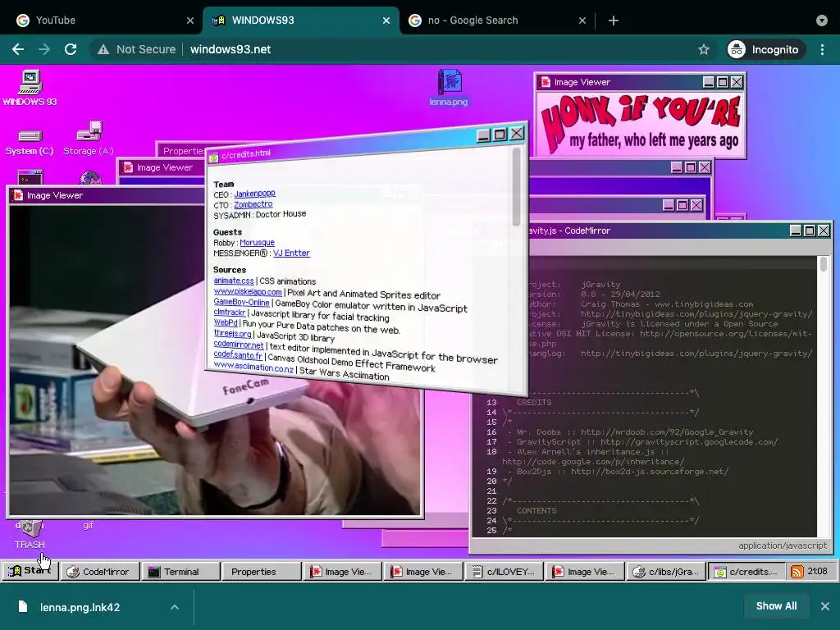Open the Morusque guest link
Screen dimensions: 840x630
(x=257, y=243)
